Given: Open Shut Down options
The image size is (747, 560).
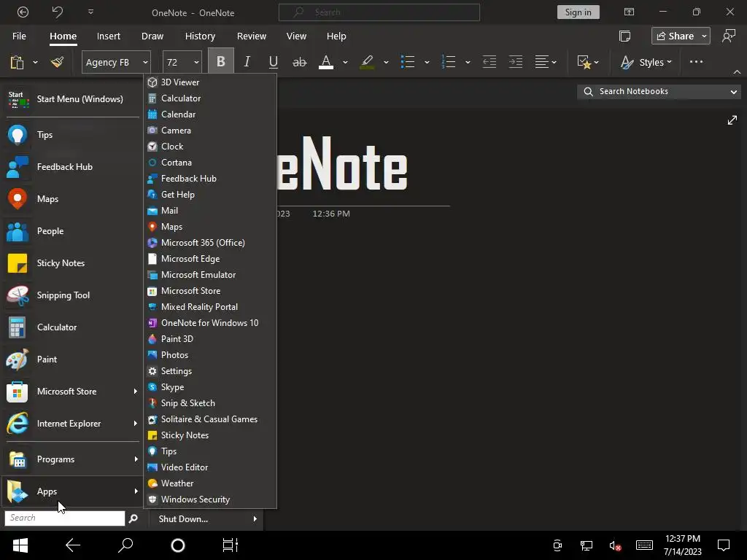Looking at the screenshot, I should (206, 519).
